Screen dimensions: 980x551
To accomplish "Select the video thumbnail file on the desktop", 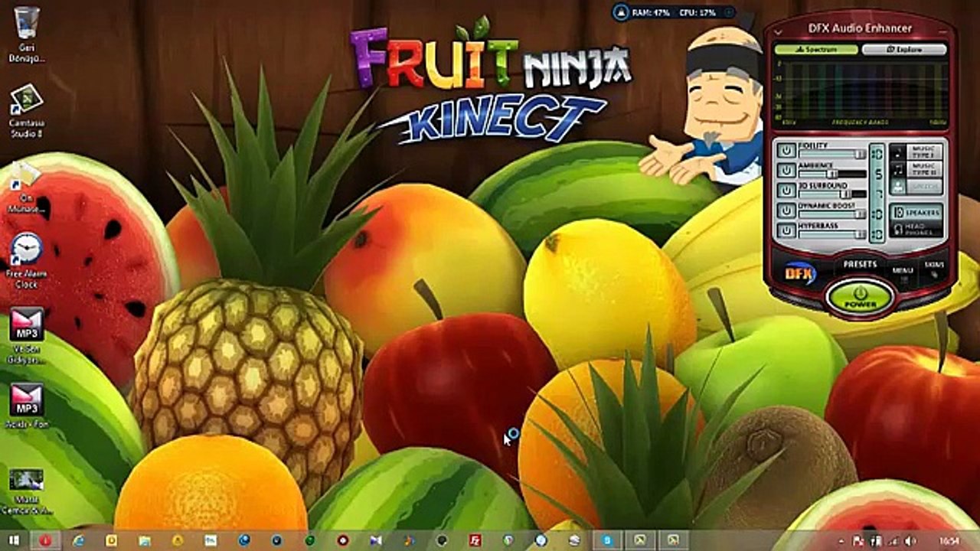I will pyautogui.click(x=27, y=491).
